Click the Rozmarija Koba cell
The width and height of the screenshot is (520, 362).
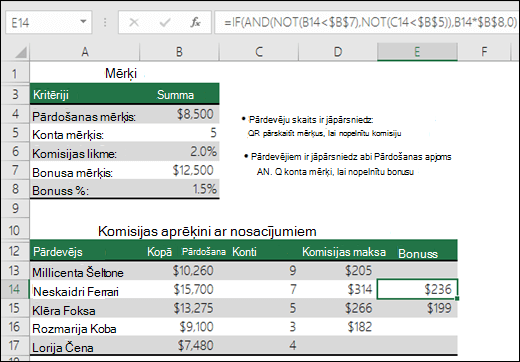85,327
